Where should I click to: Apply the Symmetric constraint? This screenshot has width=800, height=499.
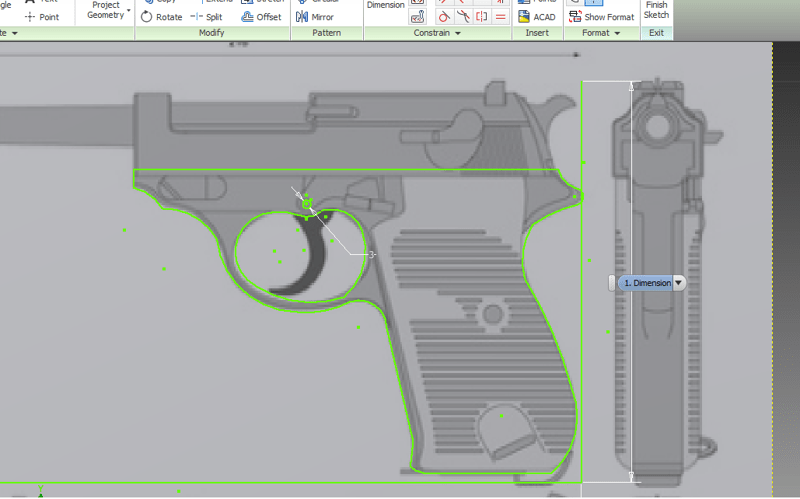click(x=482, y=17)
